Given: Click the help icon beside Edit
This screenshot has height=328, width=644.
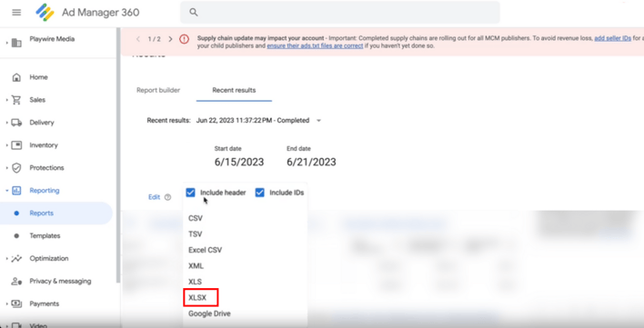Looking at the screenshot, I should [x=167, y=197].
